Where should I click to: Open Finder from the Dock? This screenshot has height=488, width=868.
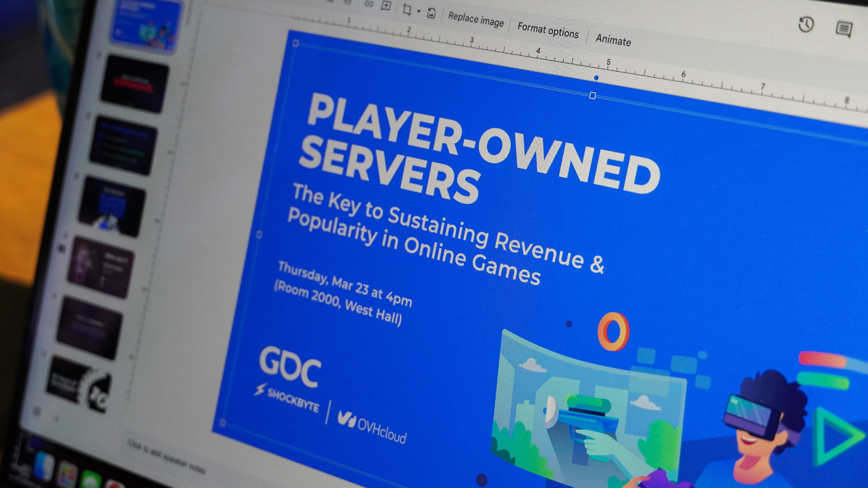coord(43,467)
